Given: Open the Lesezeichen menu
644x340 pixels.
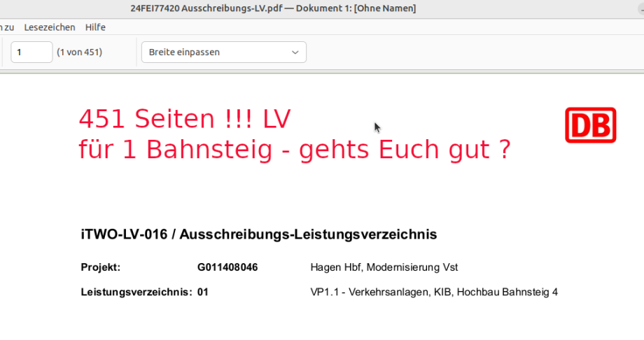Looking at the screenshot, I should tap(49, 27).
